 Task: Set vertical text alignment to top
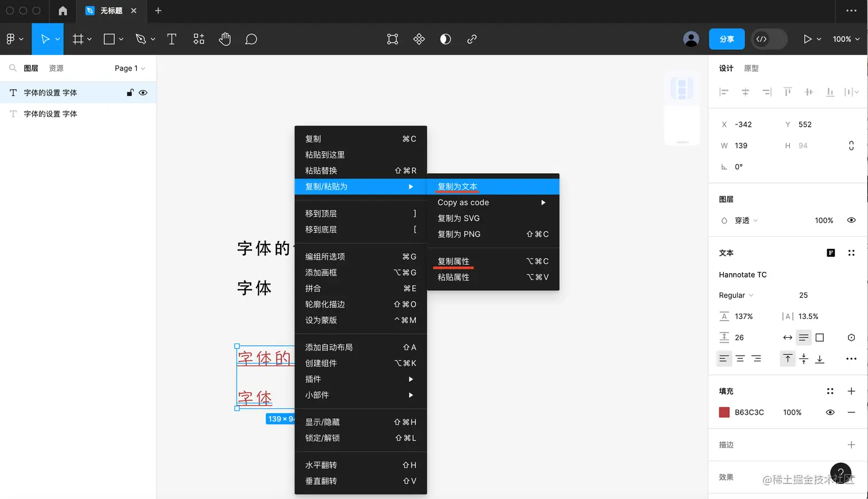[788, 358]
